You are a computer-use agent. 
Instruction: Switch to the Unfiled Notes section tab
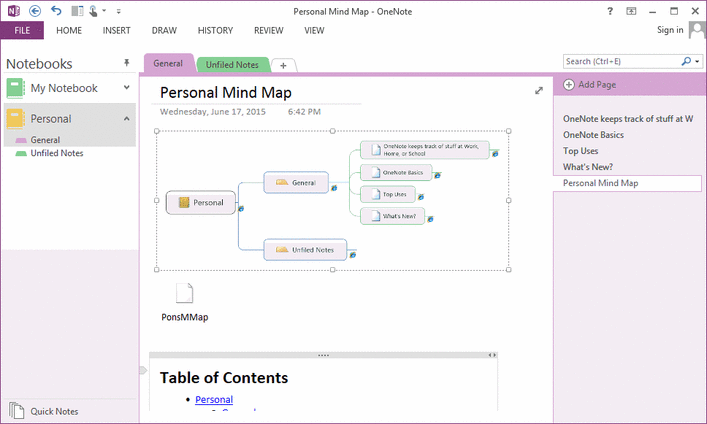pos(232,65)
